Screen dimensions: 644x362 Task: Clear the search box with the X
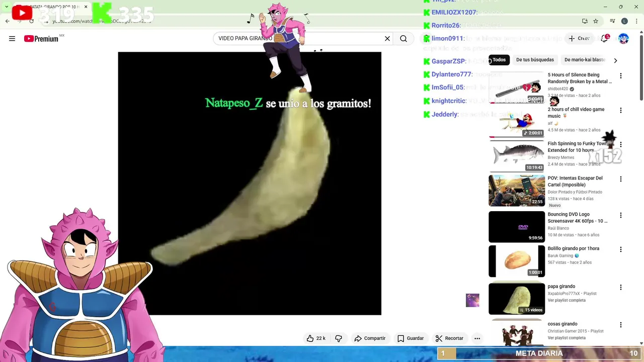pyautogui.click(x=387, y=39)
